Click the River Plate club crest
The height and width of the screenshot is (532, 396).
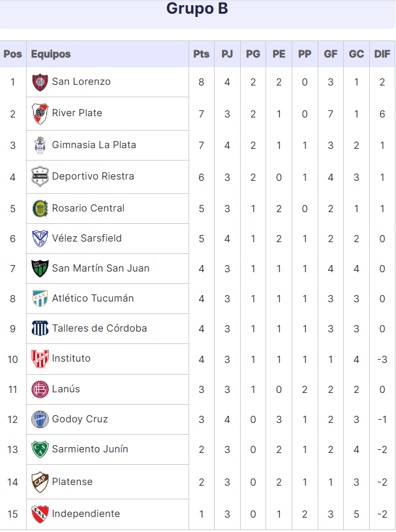40,114
